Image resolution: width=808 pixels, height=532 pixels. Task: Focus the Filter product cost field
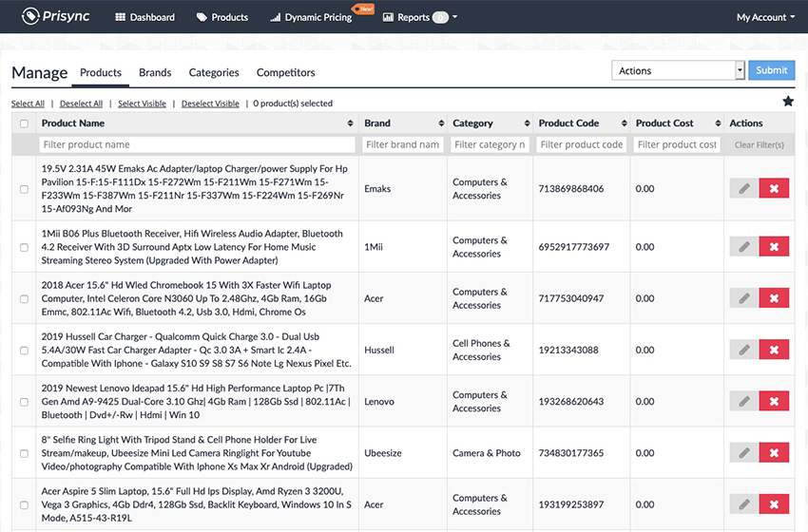677,144
